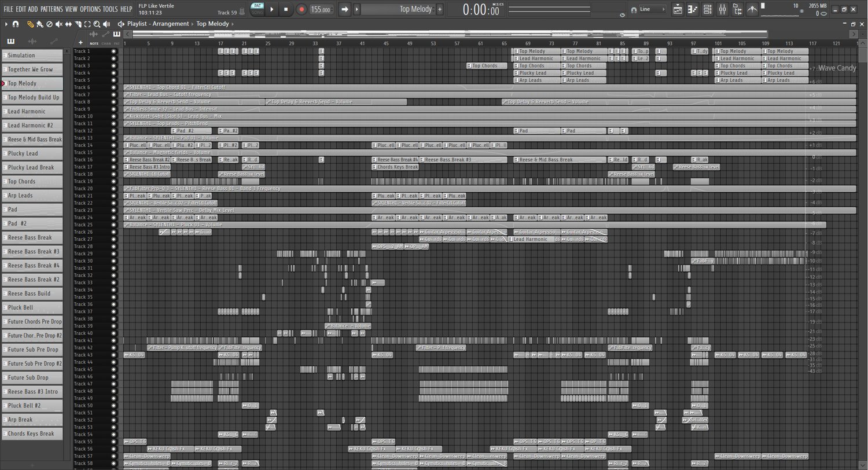The height and width of the screenshot is (470, 868).
Task: Select the delete tool in playlist toolbar
Action: tap(49, 24)
